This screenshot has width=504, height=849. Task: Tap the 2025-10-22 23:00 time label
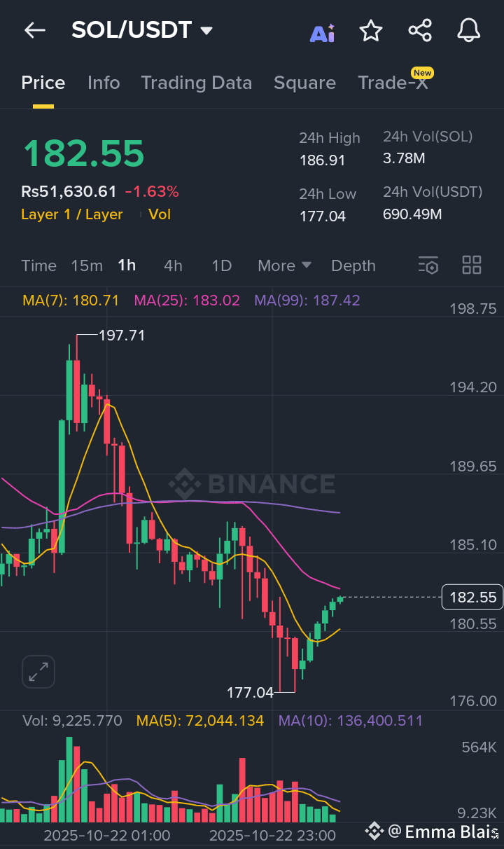coord(272,836)
